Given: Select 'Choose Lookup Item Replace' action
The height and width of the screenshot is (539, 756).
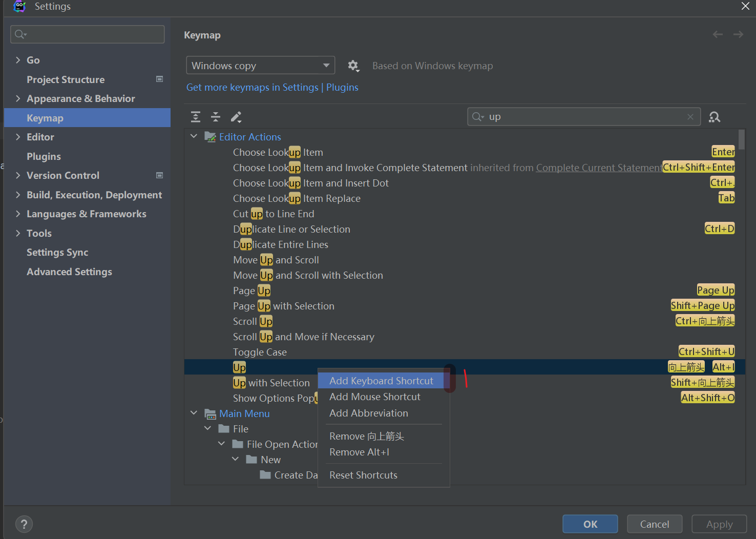Looking at the screenshot, I should click(297, 198).
